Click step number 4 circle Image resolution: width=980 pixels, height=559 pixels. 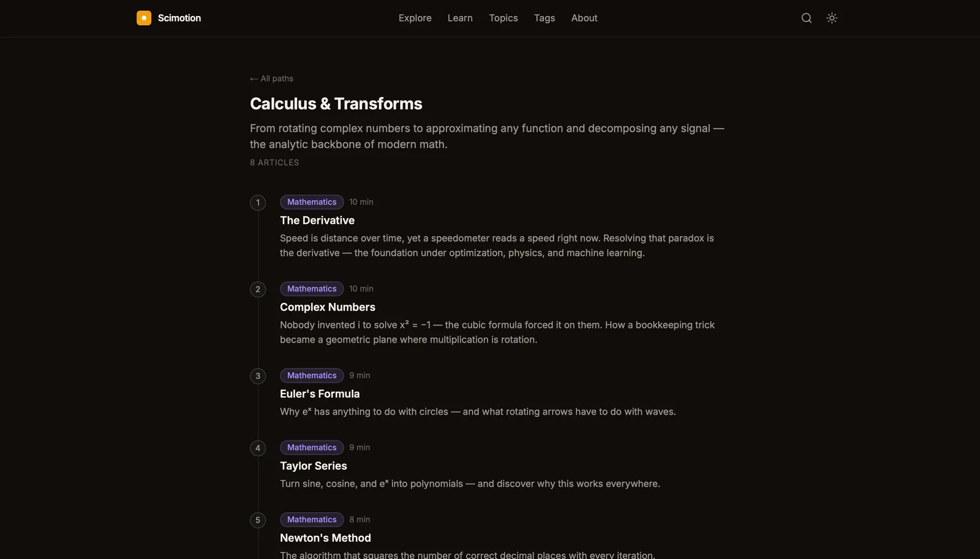coord(258,448)
